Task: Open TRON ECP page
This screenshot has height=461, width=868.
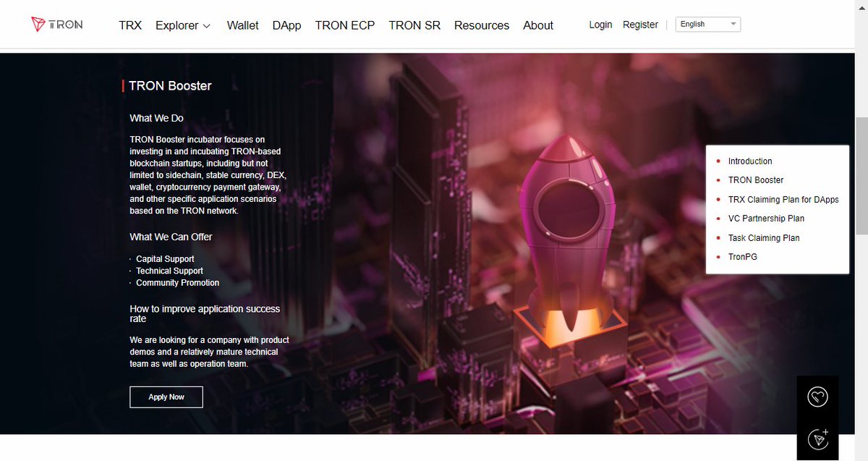Action: pos(345,25)
